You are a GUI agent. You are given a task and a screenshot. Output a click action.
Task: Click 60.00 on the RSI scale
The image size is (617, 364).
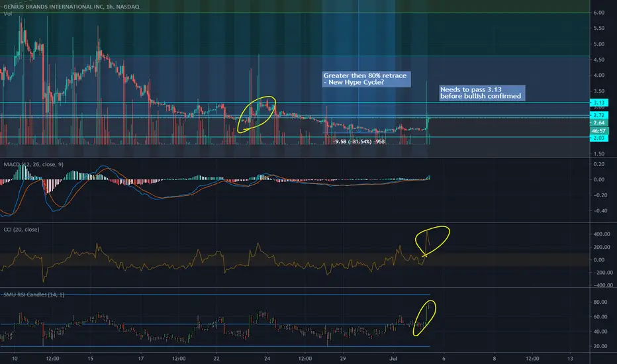click(600, 317)
